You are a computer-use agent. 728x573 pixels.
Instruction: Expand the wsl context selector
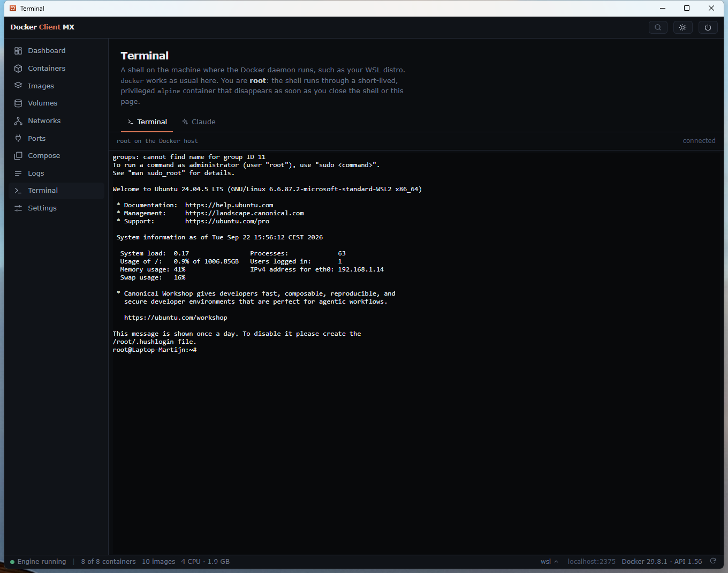pos(549,562)
